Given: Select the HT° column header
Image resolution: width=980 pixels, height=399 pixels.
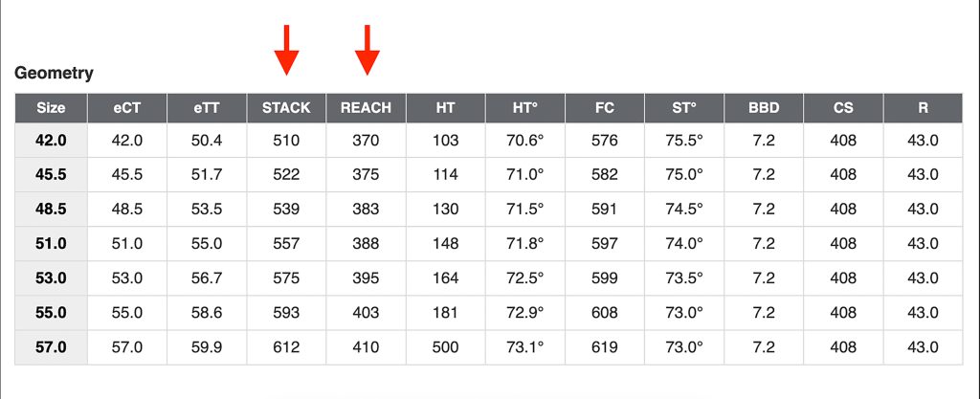Looking at the screenshot, I should tap(525, 108).
